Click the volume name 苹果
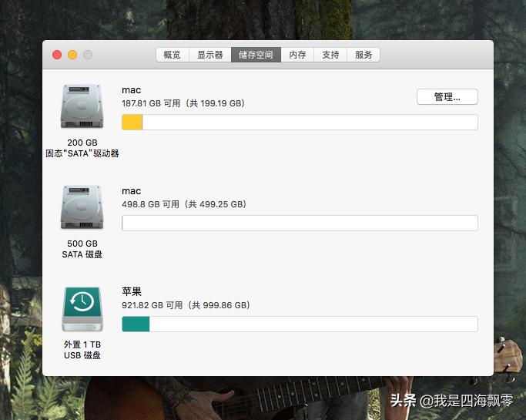The image size is (526, 420). click(132, 291)
